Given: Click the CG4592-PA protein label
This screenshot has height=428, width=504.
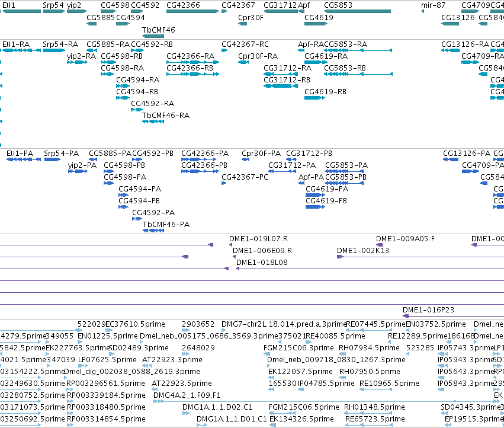Looking at the screenshot, I should point(153,212).
